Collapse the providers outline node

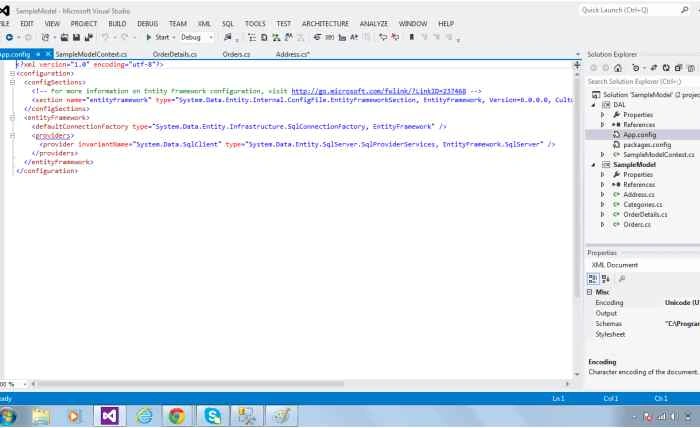tap(12, 136)
